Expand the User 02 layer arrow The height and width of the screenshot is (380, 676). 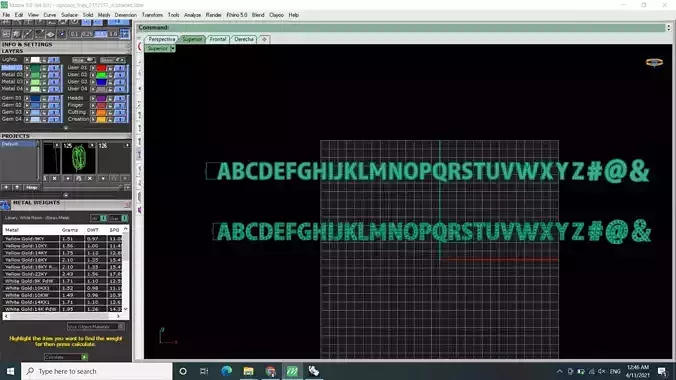point(93,75)
